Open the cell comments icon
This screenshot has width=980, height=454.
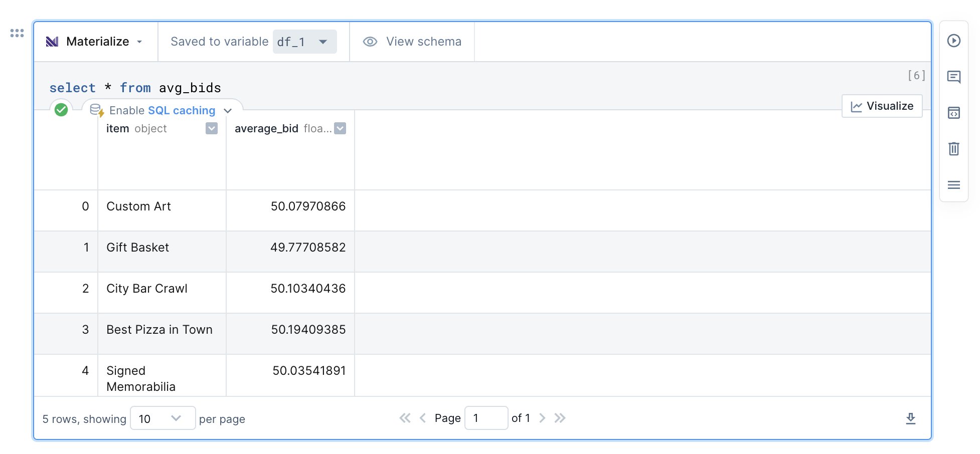(953, 77)
